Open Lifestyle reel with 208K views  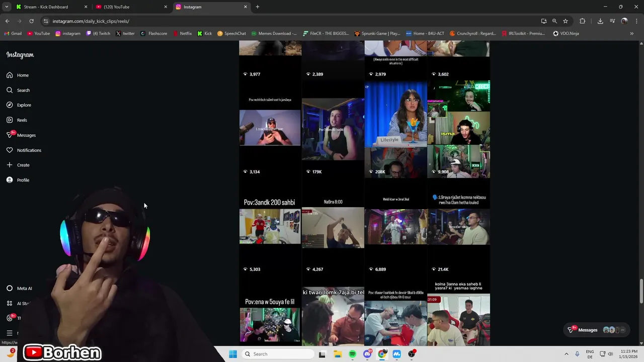point(395,129)
